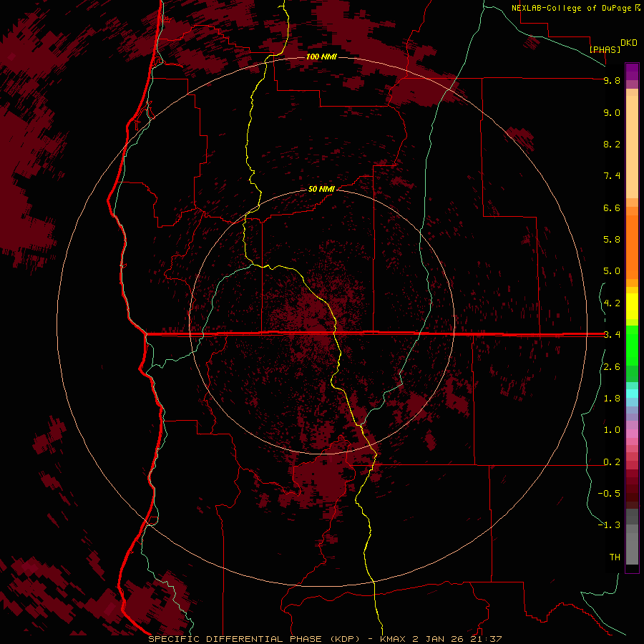
Task: Pick the dark purple band topping the color bar
Action: point(632,72)
